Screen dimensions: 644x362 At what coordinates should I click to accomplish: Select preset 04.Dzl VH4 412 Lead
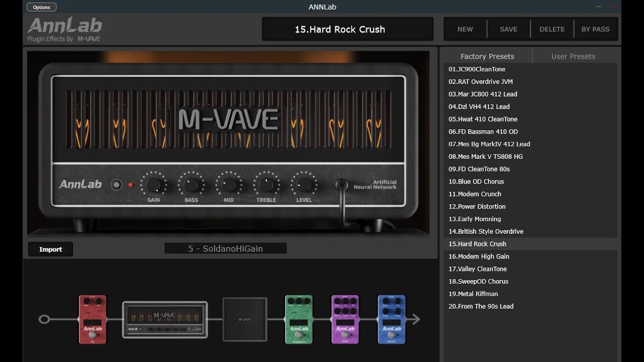(x=530, y=107)
